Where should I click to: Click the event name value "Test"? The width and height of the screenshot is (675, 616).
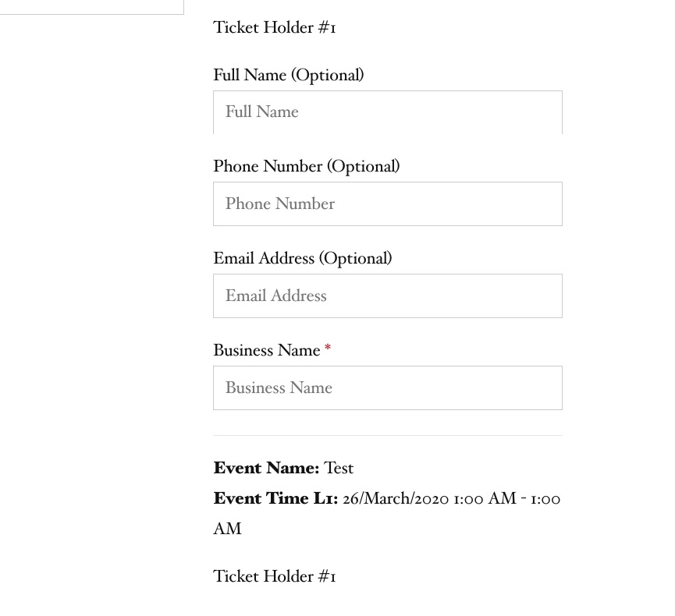(x=339, y=469)
